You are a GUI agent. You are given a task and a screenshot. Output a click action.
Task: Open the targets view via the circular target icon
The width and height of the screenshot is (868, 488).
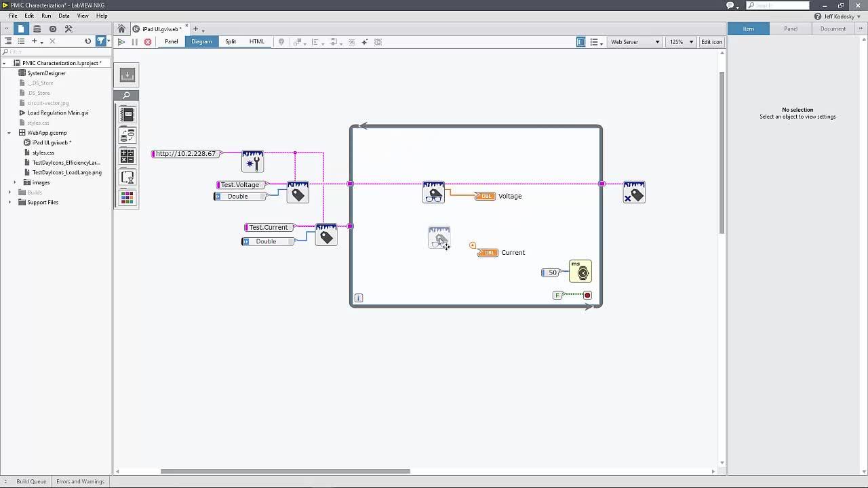coord(52,28)
